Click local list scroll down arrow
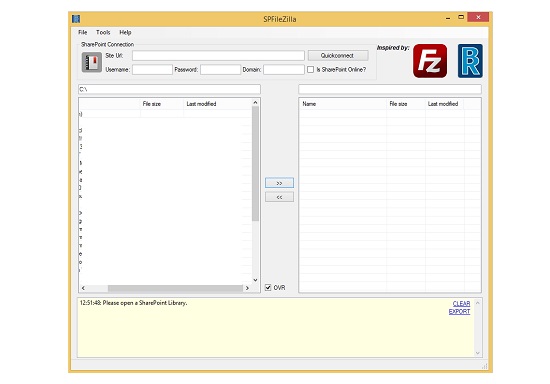Screen dimensions: 550x384 tap(255, 280)
